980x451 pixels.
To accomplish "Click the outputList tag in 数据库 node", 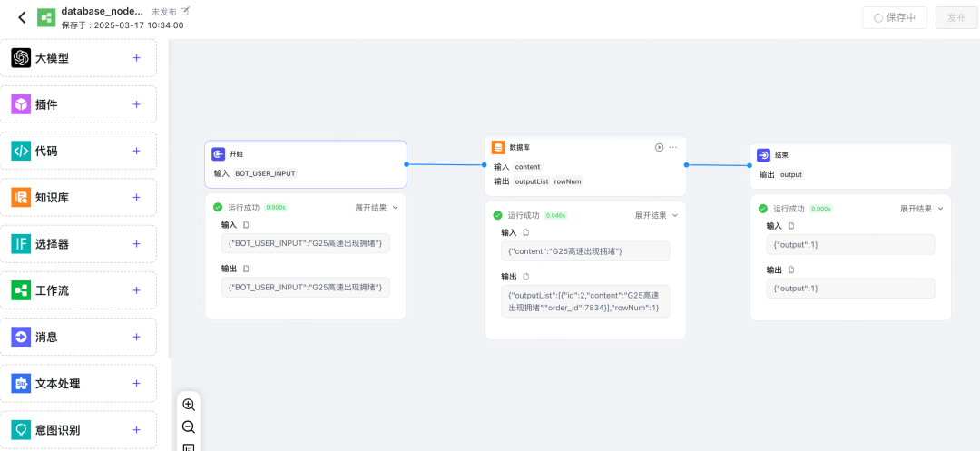I will click(x=531, y=181).
